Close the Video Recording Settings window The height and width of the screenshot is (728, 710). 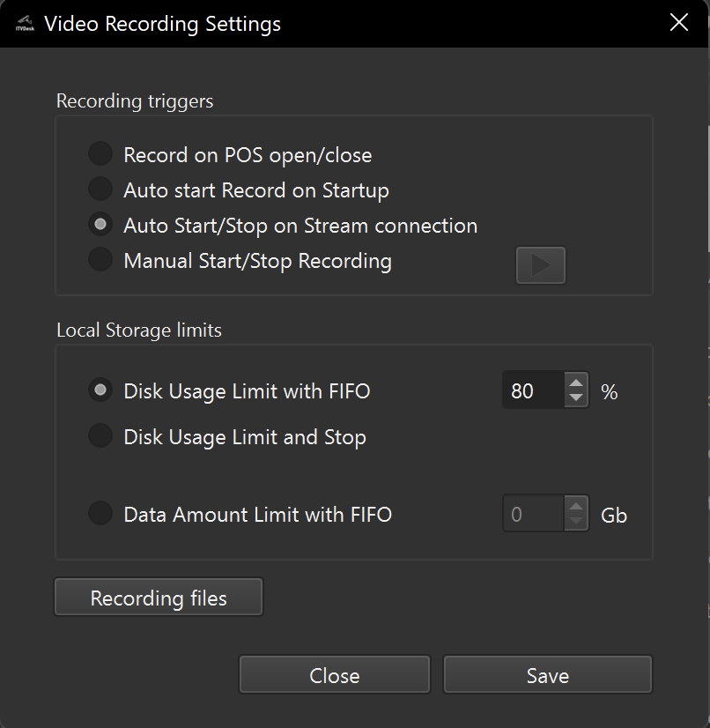coord(679,23)
